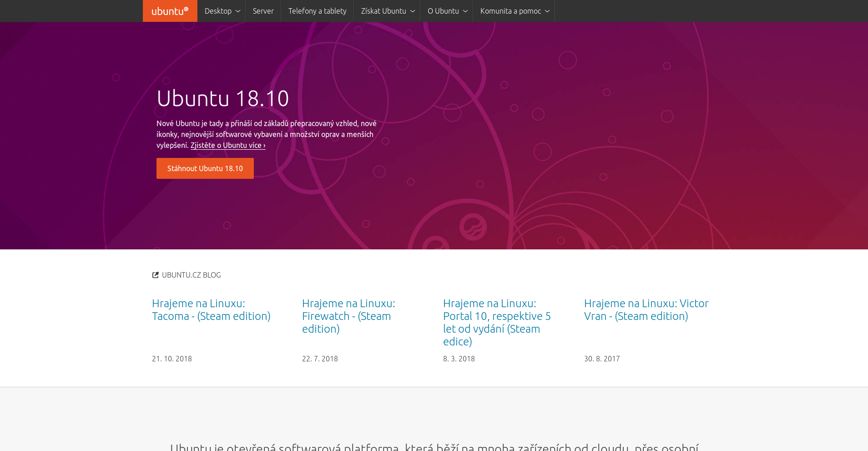This screenshot has width=868, height=451.
Task: Open the Server menu item
Action: pos(263,11)
